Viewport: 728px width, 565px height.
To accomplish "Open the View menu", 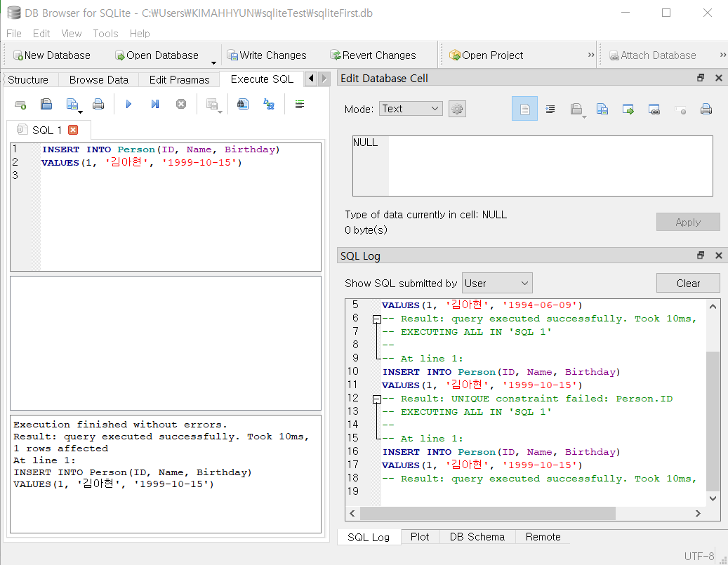I will (x=72, y=34).
